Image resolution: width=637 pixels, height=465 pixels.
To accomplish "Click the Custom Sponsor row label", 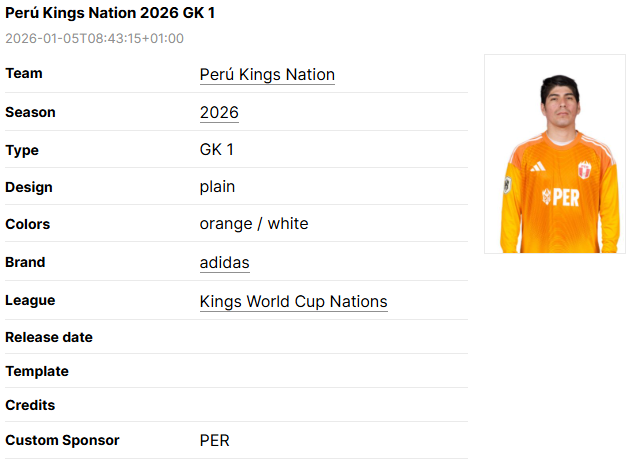I will 62,440.
